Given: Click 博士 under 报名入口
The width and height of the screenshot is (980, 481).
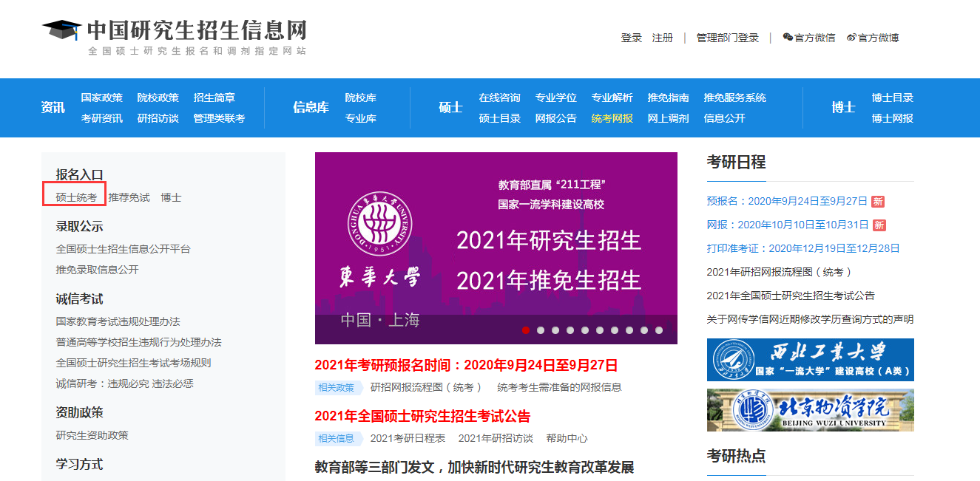Looking at the screenshot, I should tap(171, 197).
